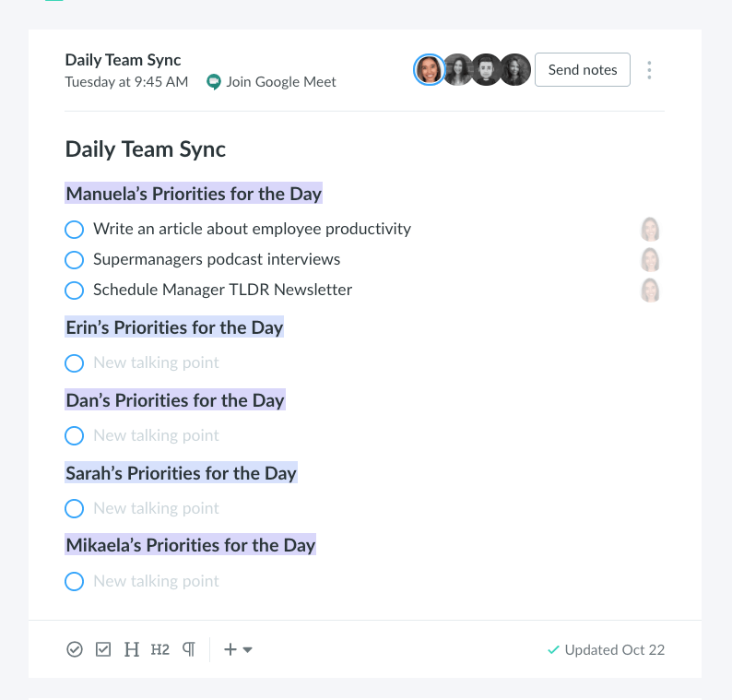Screen dimensions: 732x700
Task: Click the plus add-content button in toolbar
Action: [230, 649]
